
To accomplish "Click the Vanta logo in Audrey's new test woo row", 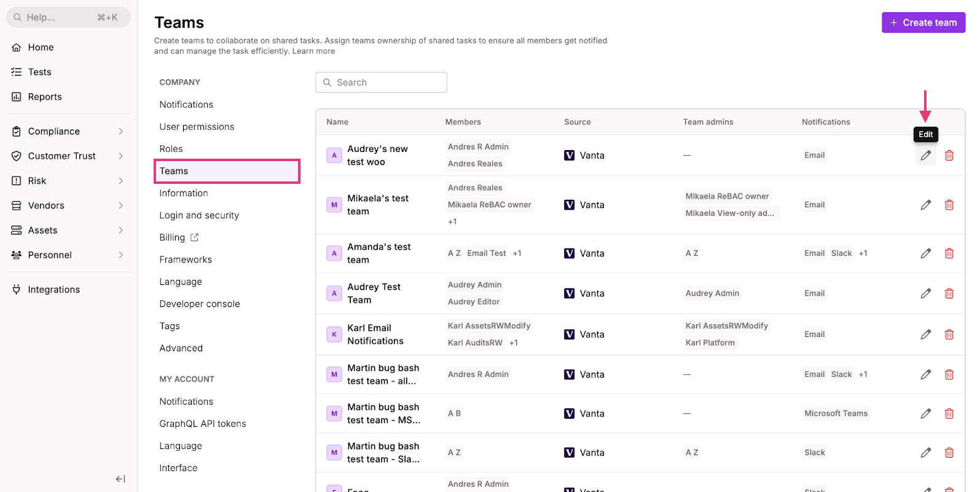I will (x=570, y=156).
